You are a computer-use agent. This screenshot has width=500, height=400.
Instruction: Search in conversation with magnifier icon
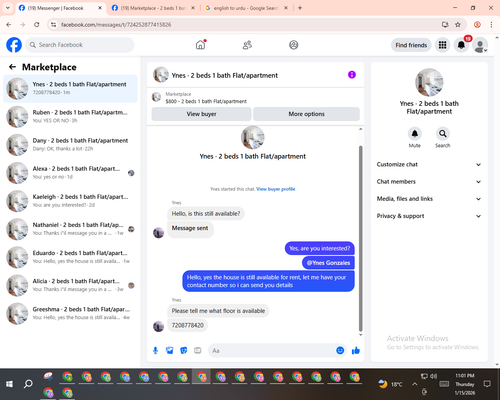pos(443,134)
